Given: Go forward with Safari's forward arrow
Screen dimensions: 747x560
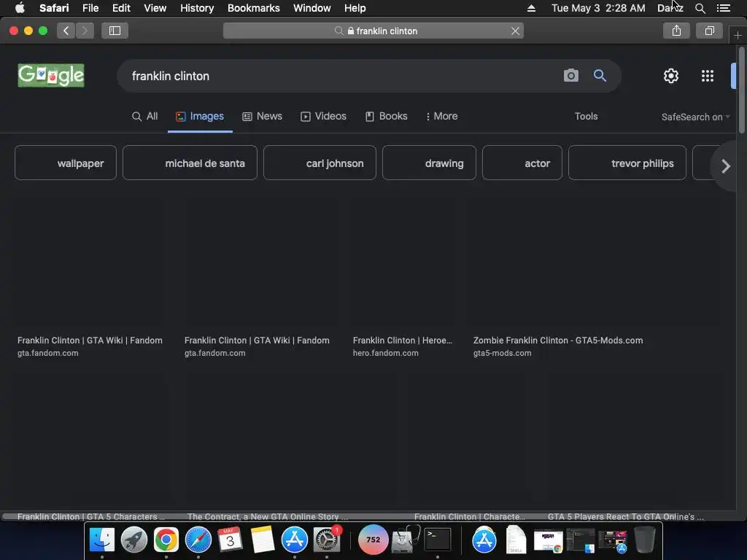Looking at the screenshot, I should 85,31.
